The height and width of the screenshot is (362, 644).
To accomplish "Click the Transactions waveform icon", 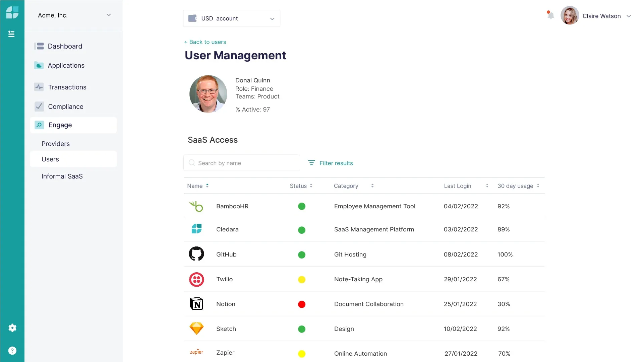I will click(x=39, y=87).
